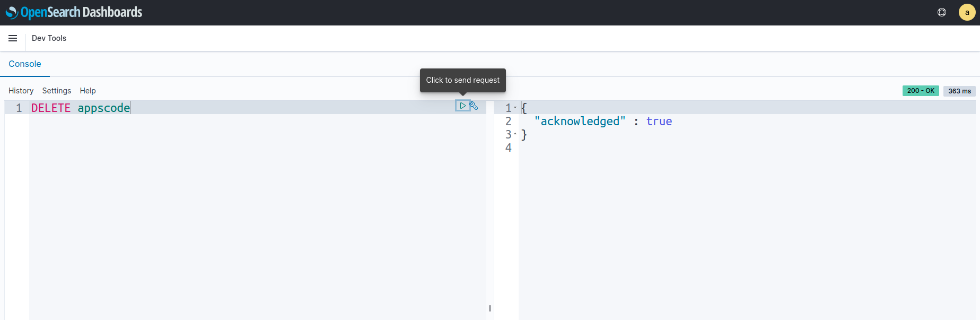Image resolution: width=980 pixels, height=320 pixels.
Task: Click the OpenSearch Dashboards logo
Action: tap(74, 12)
